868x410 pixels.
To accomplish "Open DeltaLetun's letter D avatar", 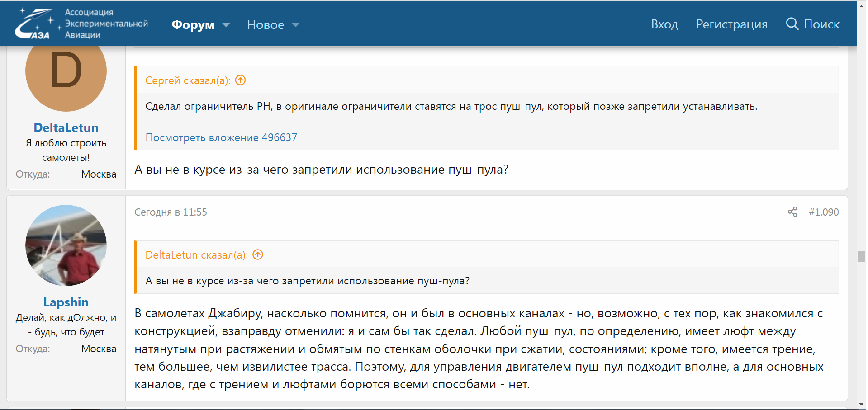I will (x=66, y=71).
